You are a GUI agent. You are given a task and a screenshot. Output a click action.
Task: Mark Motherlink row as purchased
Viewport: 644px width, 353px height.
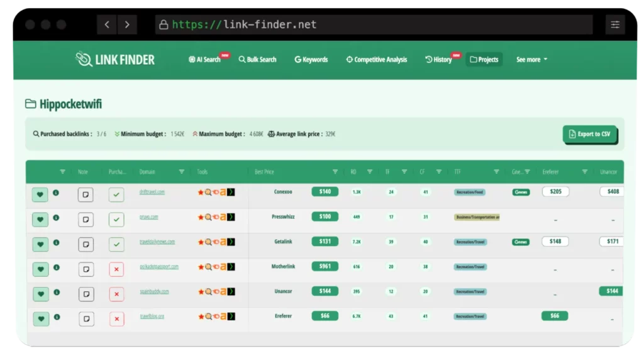click(116, 269)
